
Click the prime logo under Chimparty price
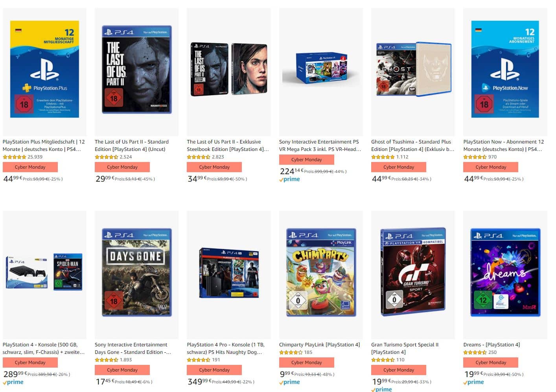(289, 382)
